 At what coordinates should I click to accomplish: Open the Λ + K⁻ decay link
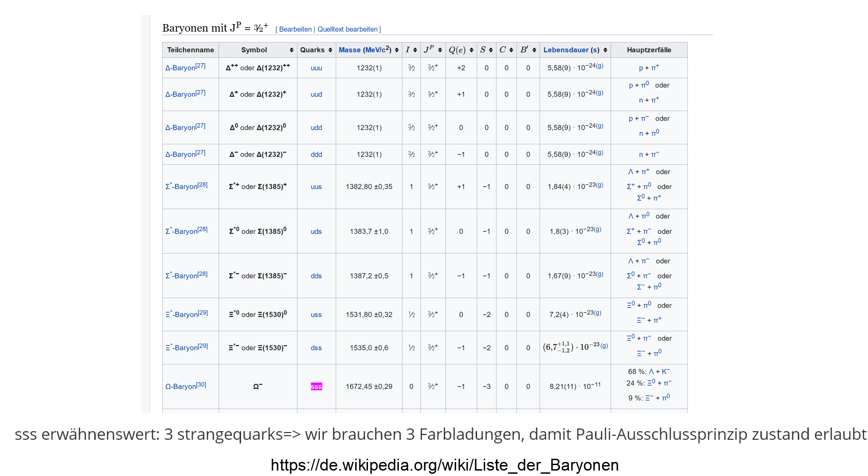click(x=660, y=371)
